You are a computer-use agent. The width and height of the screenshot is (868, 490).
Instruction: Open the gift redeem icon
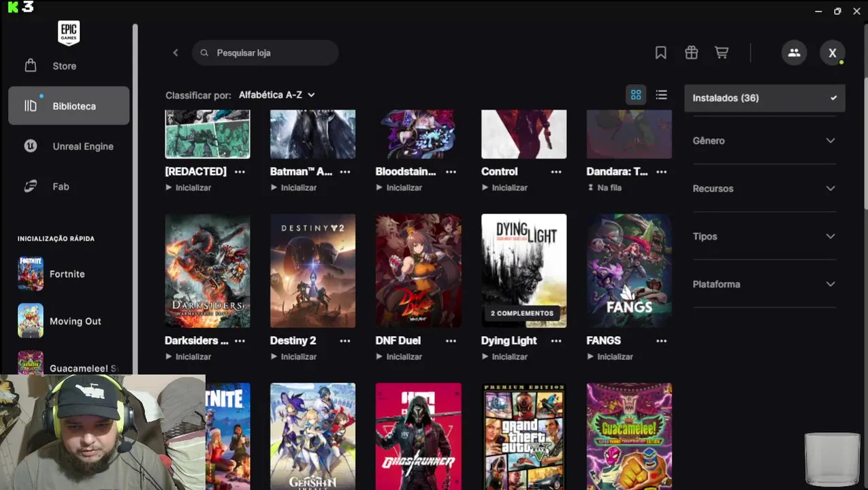(x=691, y=52)
